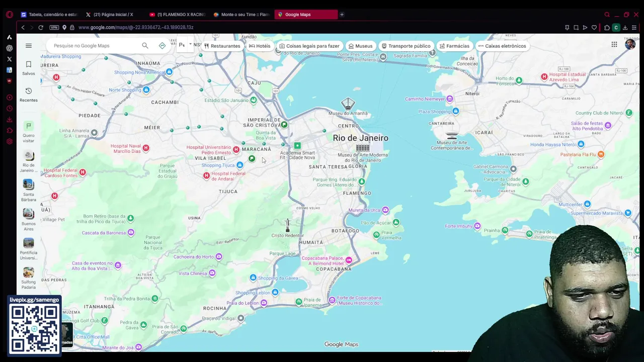Click the pin icon in browser toolbar
Image resolution: width=644 pixels, height=362 pixels.
point(567,27)
